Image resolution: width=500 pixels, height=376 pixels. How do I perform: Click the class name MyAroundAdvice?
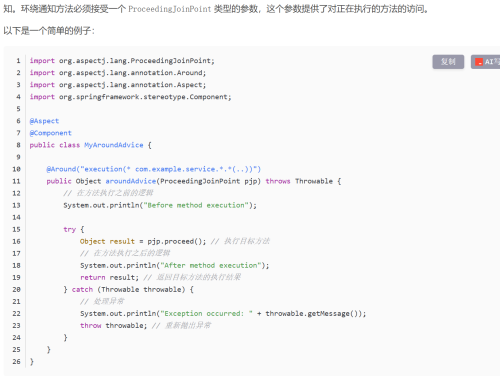114,145
